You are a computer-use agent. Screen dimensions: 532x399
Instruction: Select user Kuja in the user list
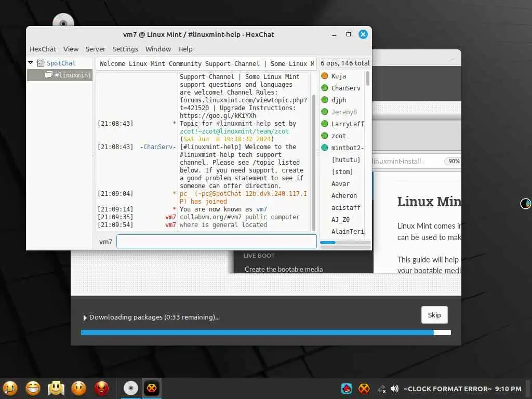point(339,76)
